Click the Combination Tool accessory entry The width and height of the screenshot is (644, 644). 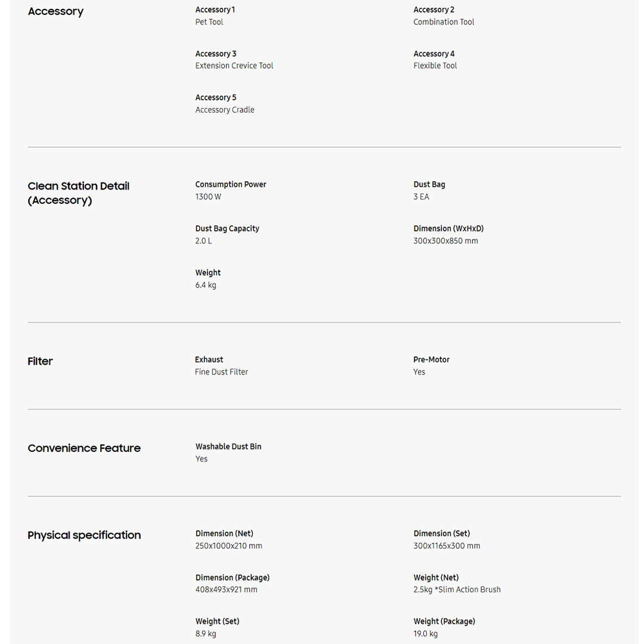pyautogui.click(x=444, y=22)
